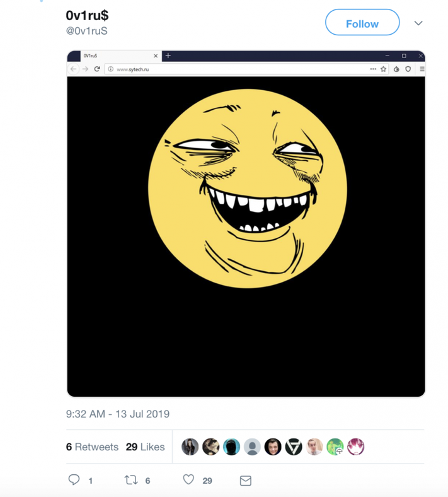This screenshot has height=497, width=448.
Task: Like the tweet with the heart icon
Action: pos(188,480)
